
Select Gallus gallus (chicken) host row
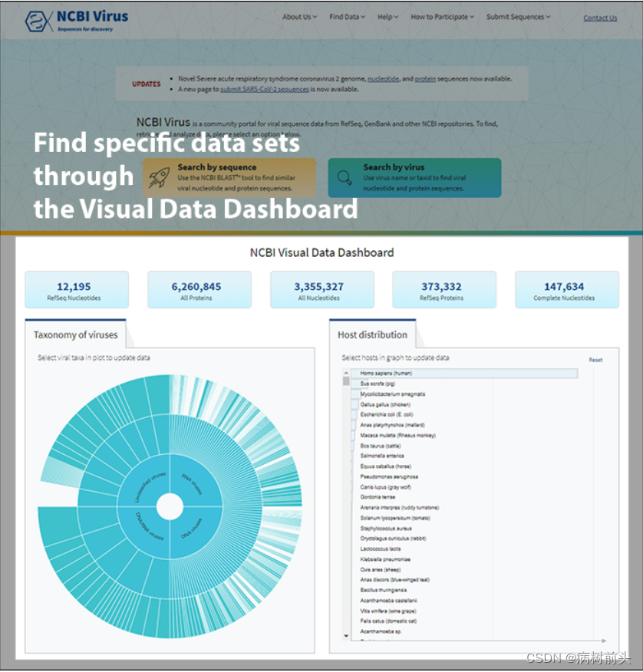click(385, 404)
